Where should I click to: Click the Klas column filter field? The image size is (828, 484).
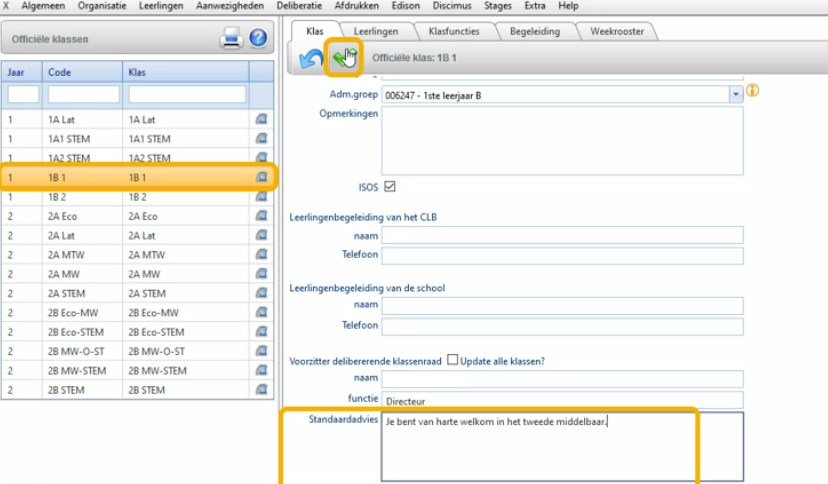186,94
